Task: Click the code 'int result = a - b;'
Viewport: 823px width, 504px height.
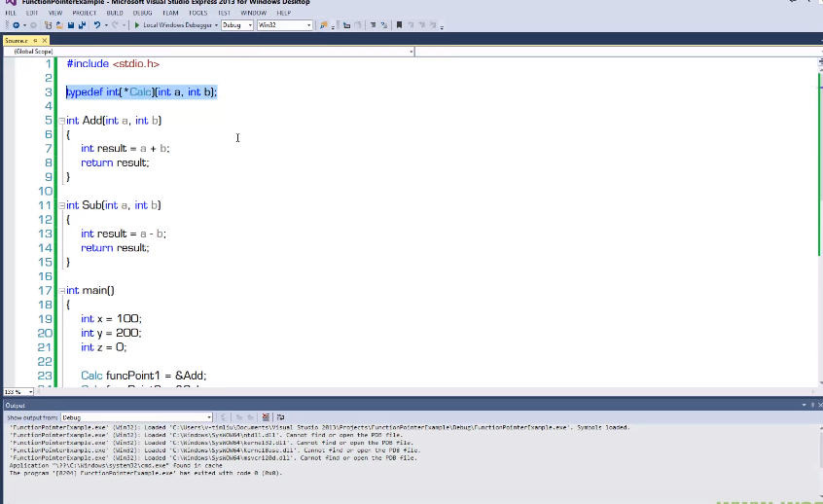Action: (124, 234)
